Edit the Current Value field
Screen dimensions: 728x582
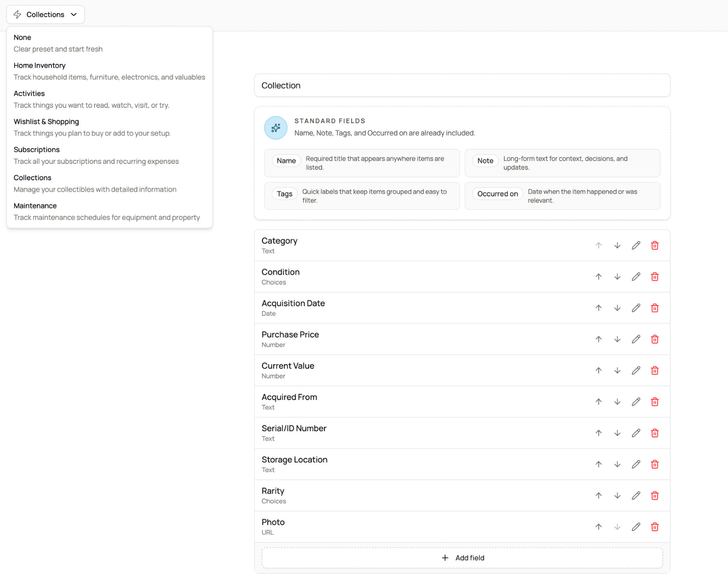(x=636, y=370)
